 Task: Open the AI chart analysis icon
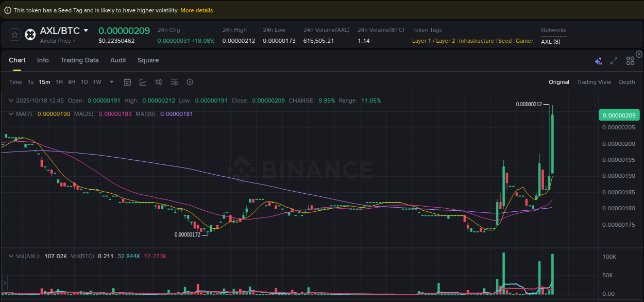coord(598,61)
